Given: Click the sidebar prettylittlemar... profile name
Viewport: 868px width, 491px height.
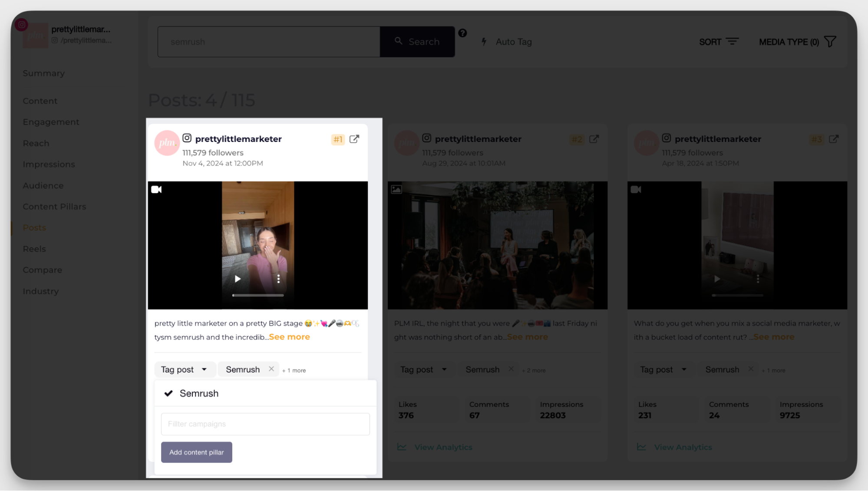Looking at the screenshot, I should pyautogui.click(x=81, y=29).
